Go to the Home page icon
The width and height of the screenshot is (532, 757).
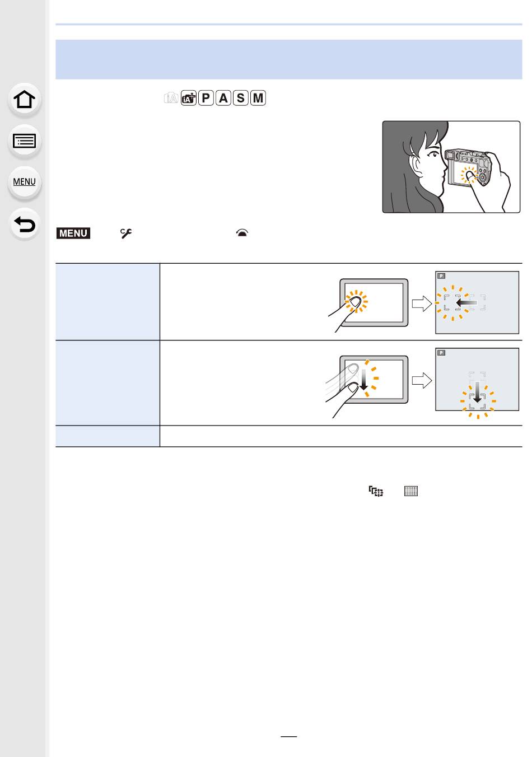click(24, 100)
